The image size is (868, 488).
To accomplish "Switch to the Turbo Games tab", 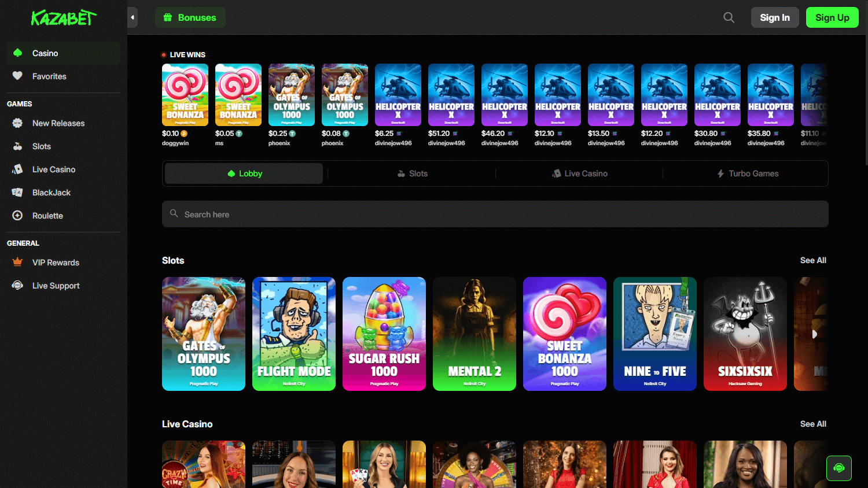I will pos(747,173).
